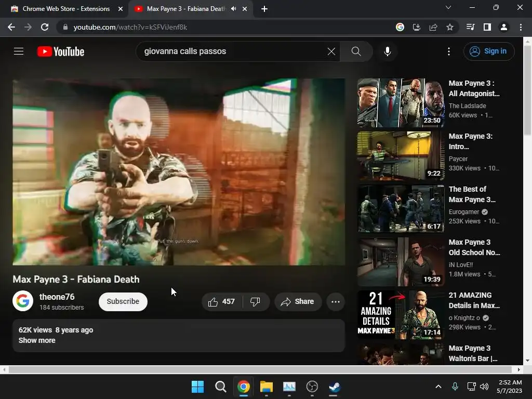Open Steam from taskbar

point(335,387)
